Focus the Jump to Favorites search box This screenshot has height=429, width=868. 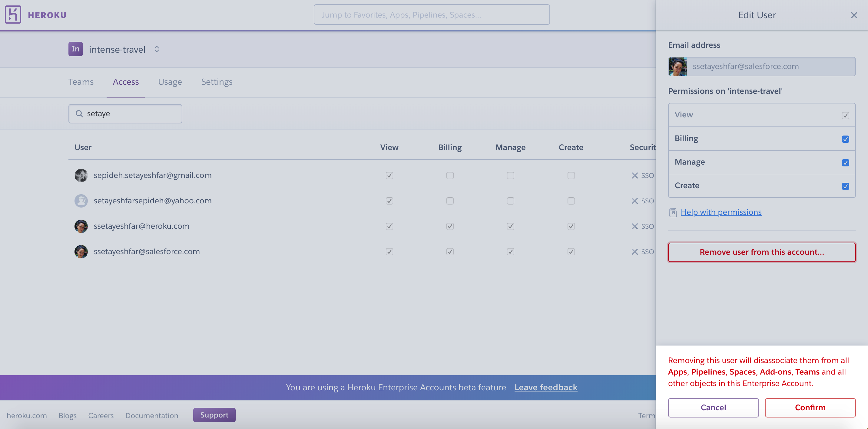tap(432, 15)
